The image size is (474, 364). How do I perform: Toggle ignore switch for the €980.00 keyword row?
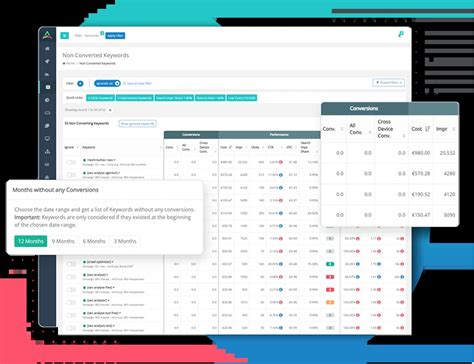pos(71,162)
